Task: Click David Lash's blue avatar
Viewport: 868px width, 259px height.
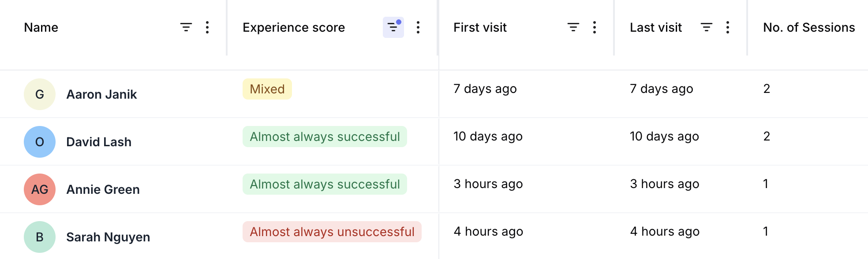Action: (39, 141)
